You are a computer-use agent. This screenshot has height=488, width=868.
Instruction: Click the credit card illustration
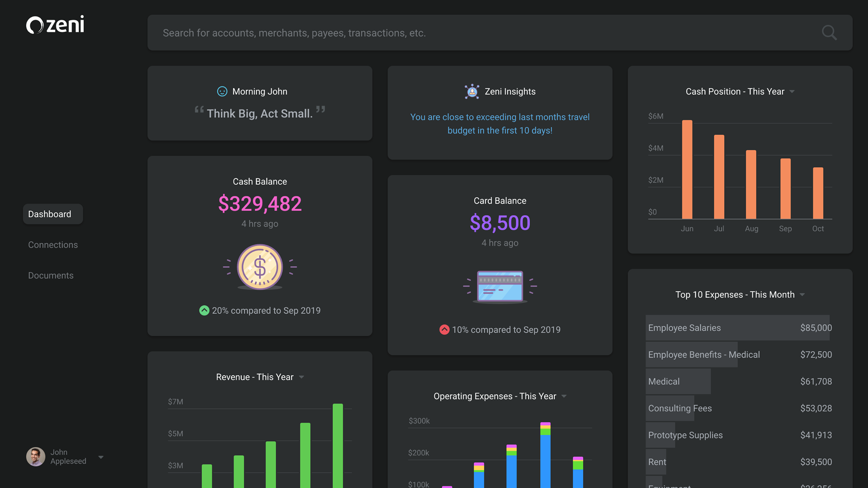(x=500, y=287)
